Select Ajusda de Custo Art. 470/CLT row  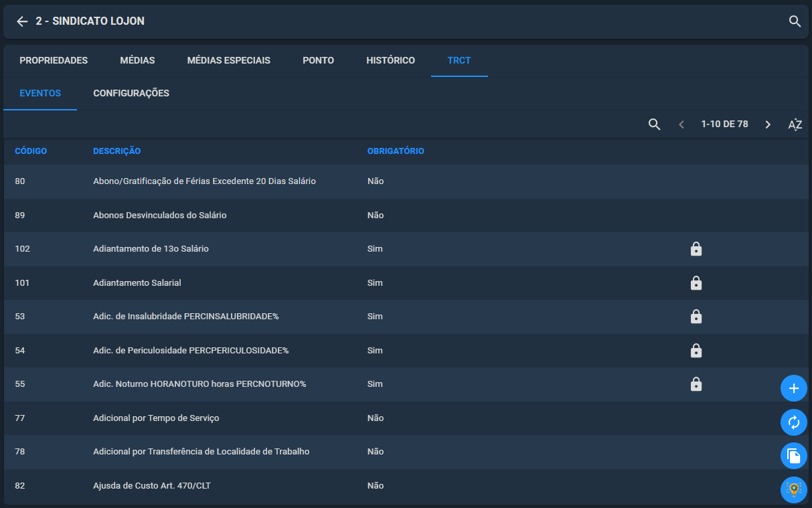[406, 486]
